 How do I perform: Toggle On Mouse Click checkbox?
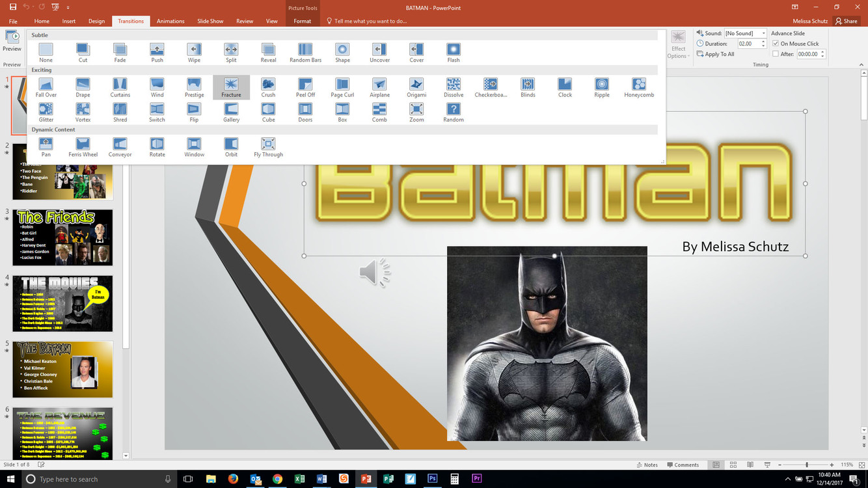tap(776, 44)
